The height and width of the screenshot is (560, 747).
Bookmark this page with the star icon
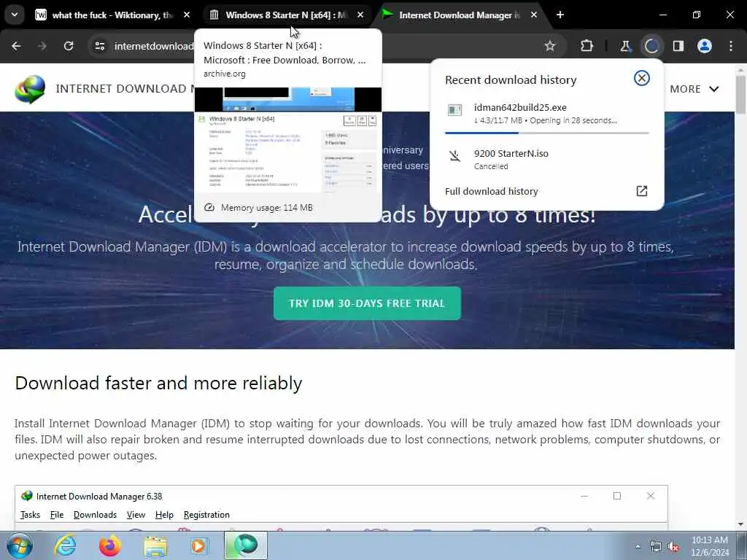coord(550,46)
